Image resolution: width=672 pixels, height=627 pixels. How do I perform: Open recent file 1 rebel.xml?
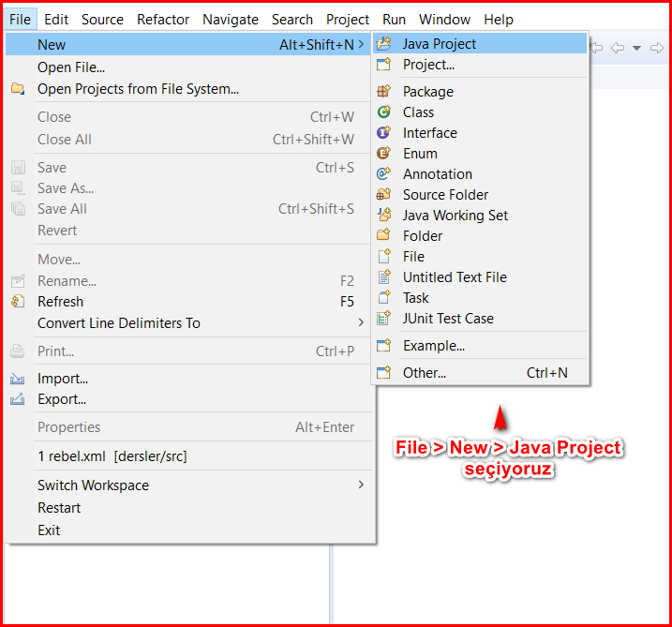(188, 456)
